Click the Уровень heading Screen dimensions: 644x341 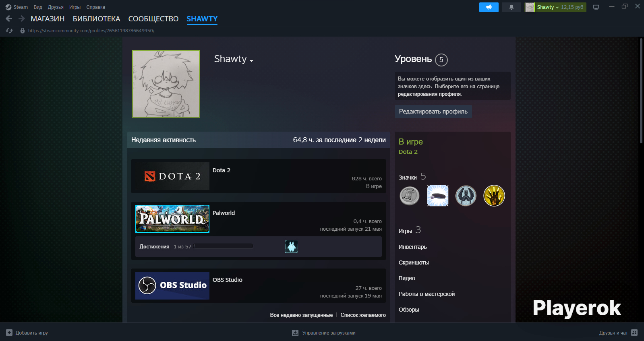(413, 59)
